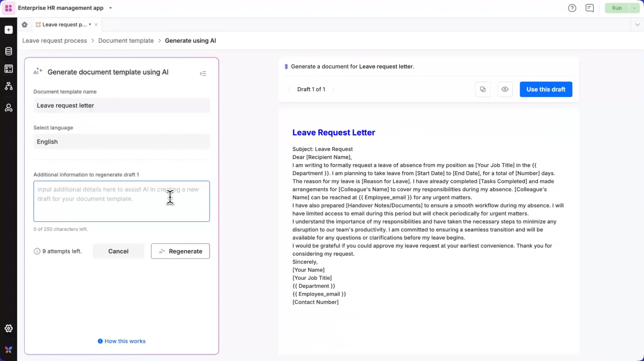Image resolution: width=644 pixels, height=361 pixels.
Task: Click the Draft 1 of 1 label
Action: click(x=311, y=89)
